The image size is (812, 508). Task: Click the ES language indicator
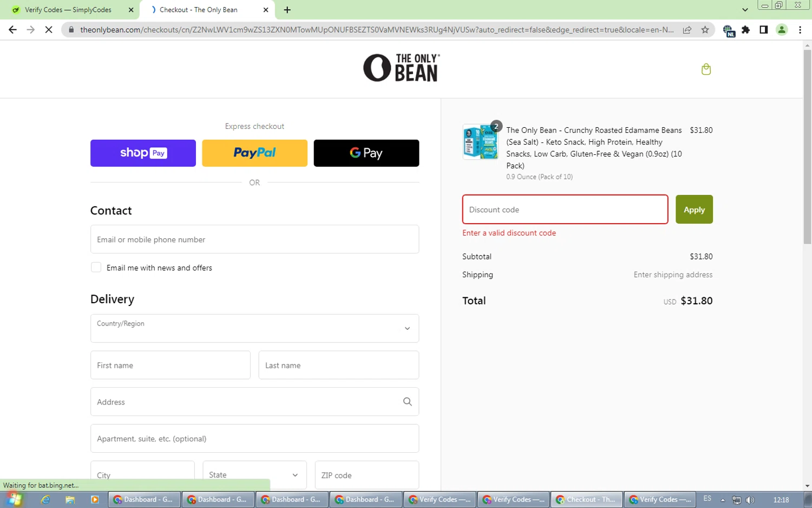tap(707, 499)
